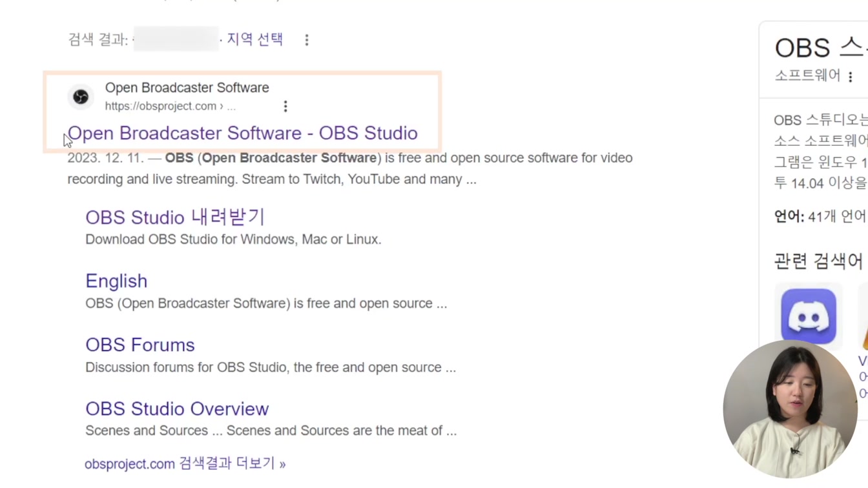The height and width of the screenshot is (488, 868).
Task: Click the 관련 검색어 heading in side panel
Action: [x=818, y=261]
